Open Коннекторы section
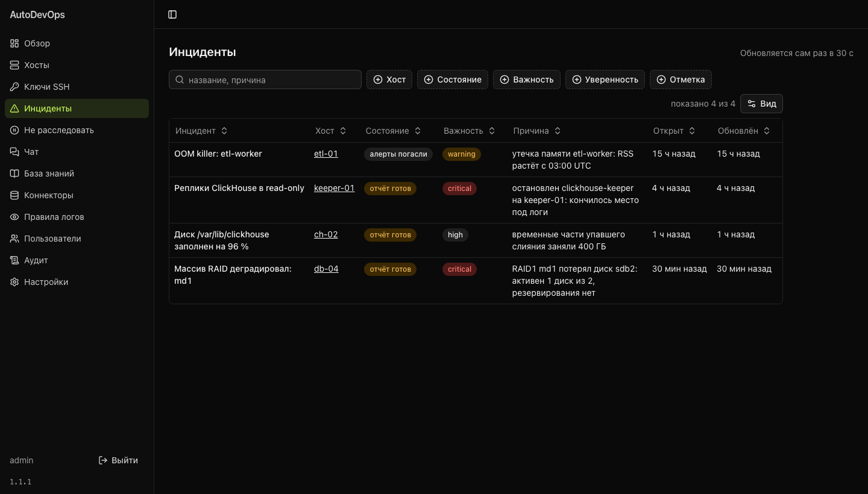 click(x=77, y=195)
